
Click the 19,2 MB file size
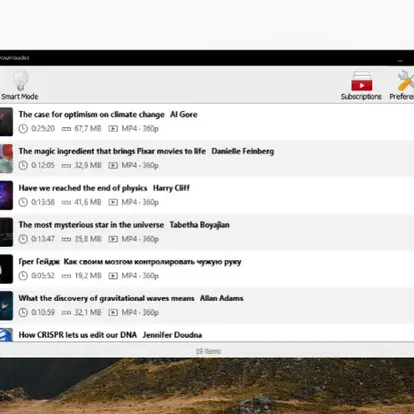(88, 276)
